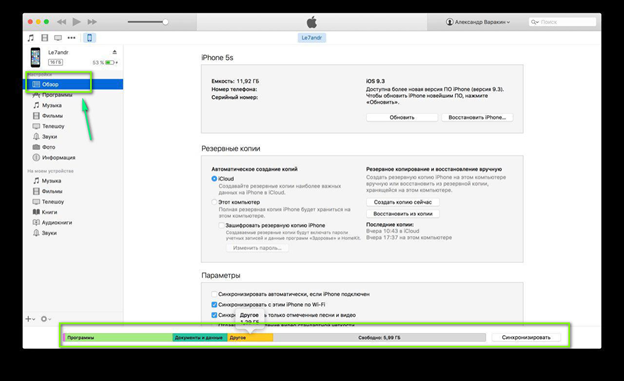This screenshot has width=624, height=381.
Task: Click the iPhone thumbnail in sidebar
Action: click(x=35, y=57)
